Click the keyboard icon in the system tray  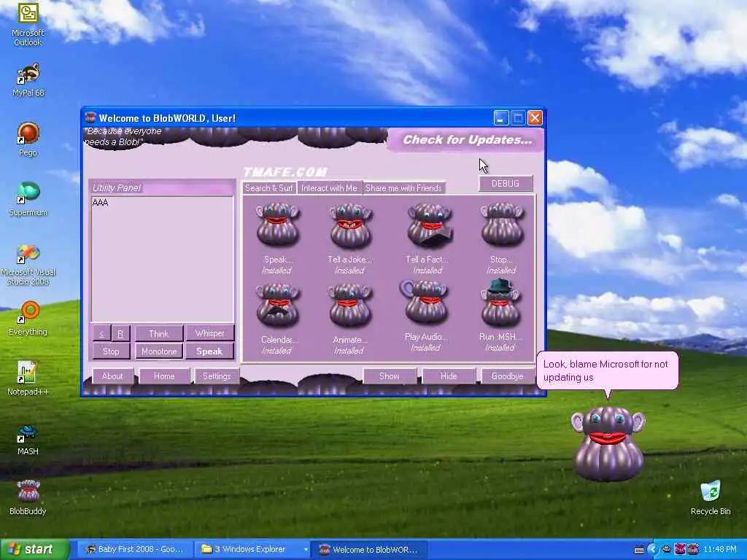click(x=639, y=550)
